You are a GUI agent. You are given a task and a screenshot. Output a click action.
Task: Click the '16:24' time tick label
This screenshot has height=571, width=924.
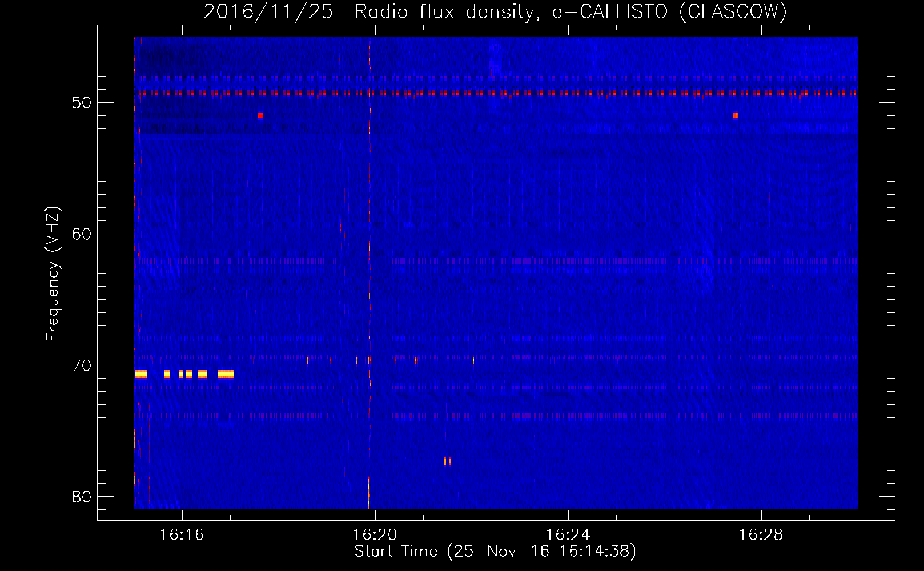pyautogui.click(x=568, y=535)
